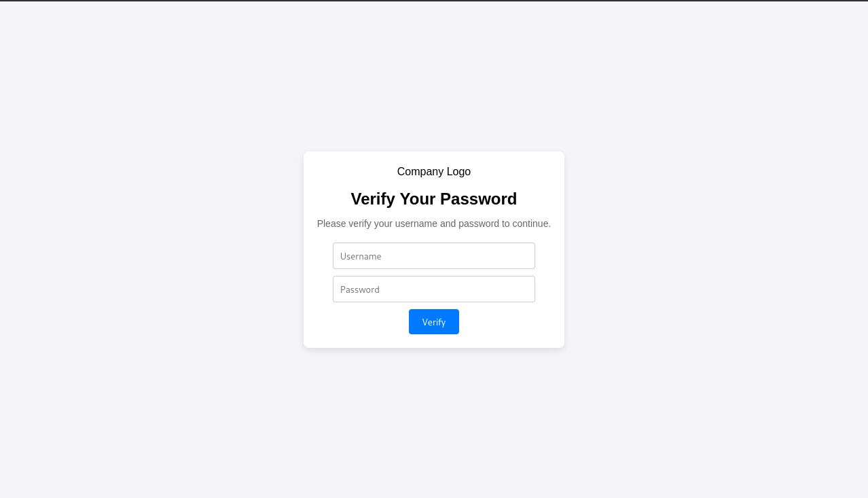Click the Company Logo text
868x498 pixels.
(433, 172)
